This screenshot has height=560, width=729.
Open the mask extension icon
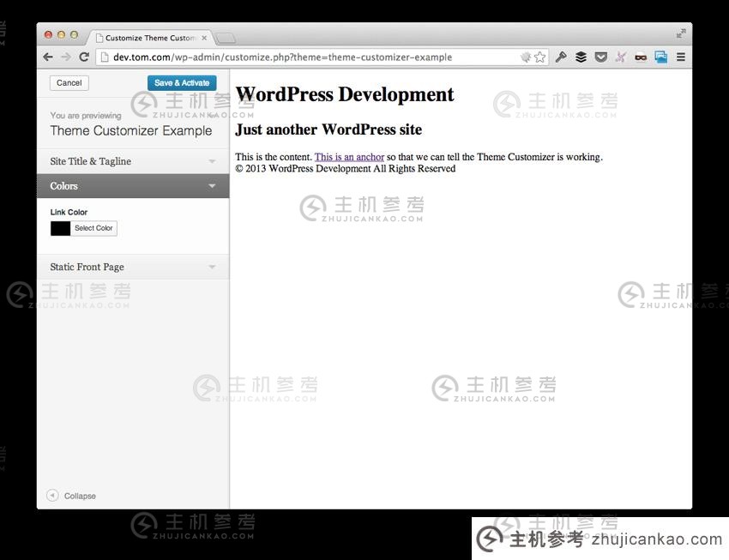641,57
